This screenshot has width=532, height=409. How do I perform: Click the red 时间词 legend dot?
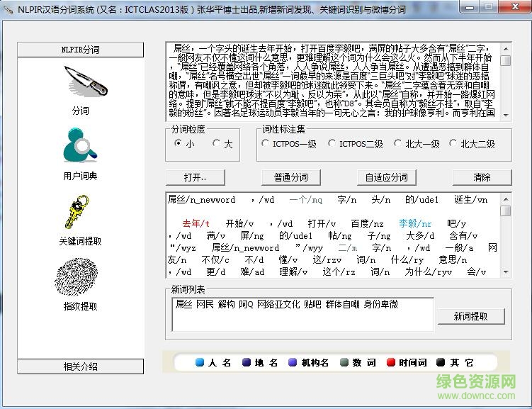(390, 363)
